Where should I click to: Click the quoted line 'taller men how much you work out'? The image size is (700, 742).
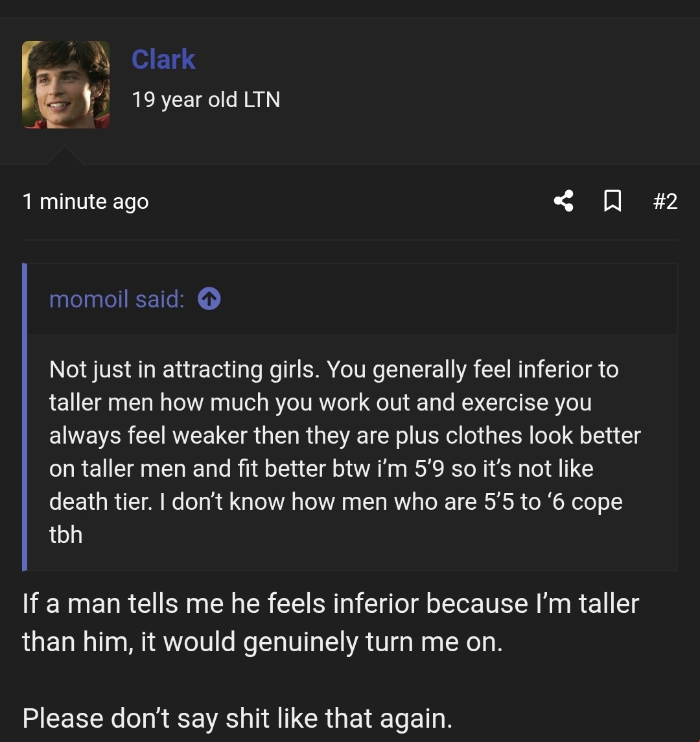[x=320, y=403]
